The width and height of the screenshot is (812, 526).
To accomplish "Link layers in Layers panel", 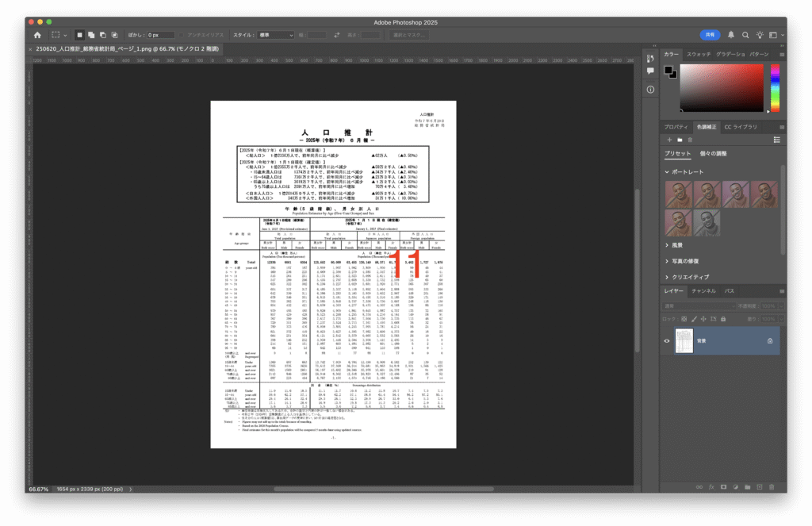I will (x=699, y=487).
